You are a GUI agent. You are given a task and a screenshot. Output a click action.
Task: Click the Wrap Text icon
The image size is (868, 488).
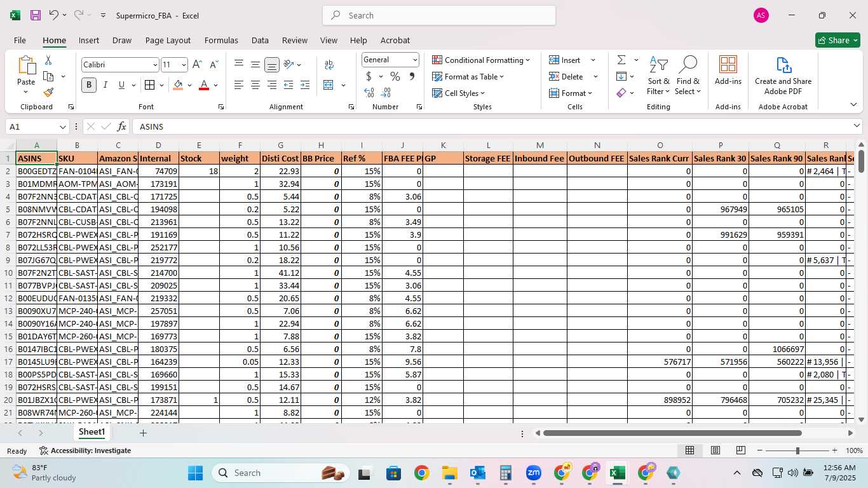[329, 65]
